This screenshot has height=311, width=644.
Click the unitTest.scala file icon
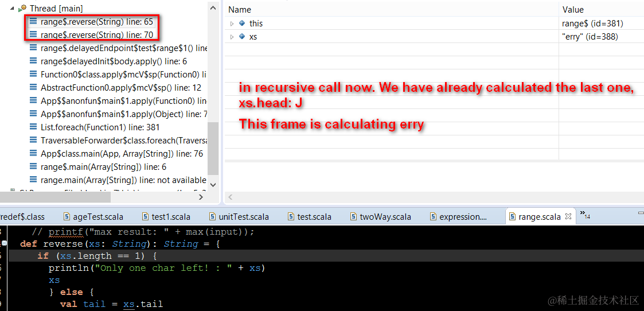coord(212,216)
